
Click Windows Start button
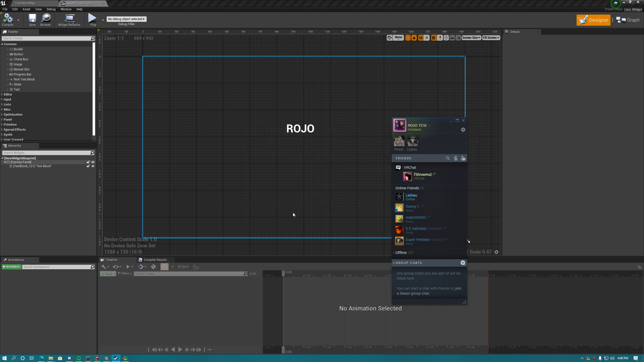point(4,358)
